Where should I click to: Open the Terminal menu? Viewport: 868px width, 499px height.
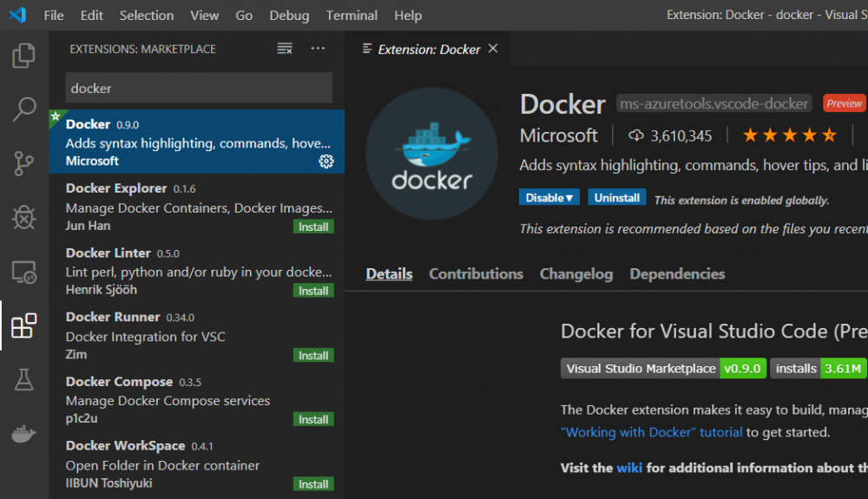coord(352,16)
